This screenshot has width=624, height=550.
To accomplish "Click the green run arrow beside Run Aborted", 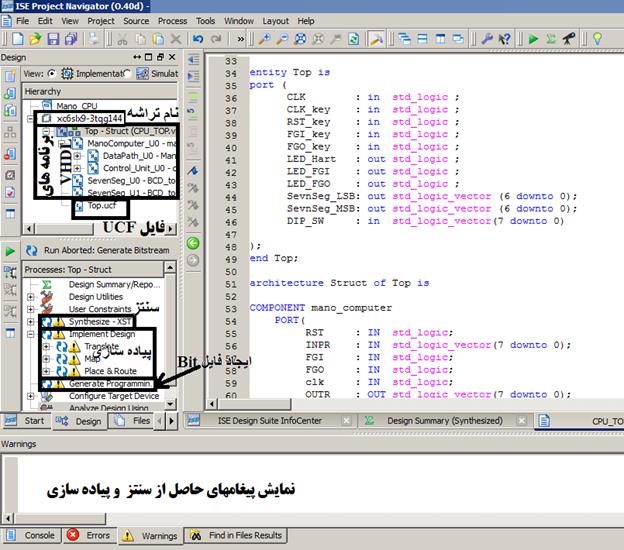I will [x=10, y=251].
